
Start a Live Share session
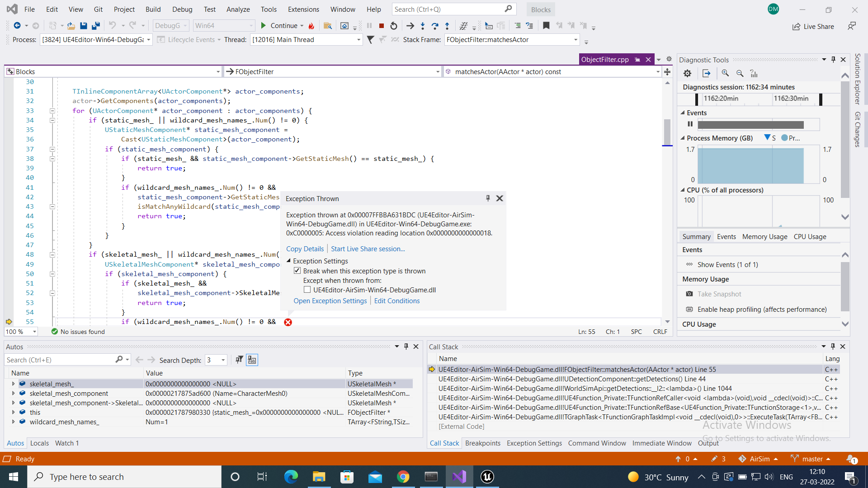coord(368,249)
